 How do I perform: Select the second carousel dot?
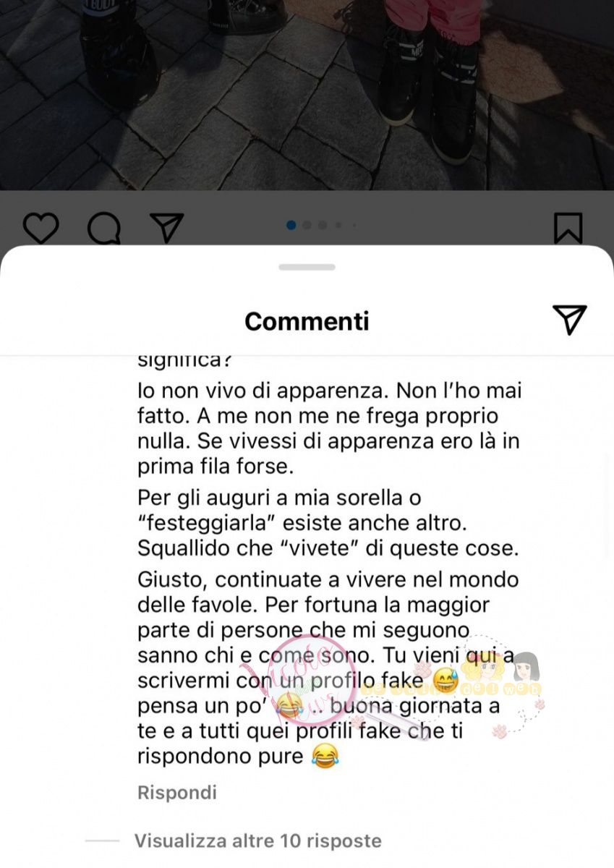(x=307, y=225)
